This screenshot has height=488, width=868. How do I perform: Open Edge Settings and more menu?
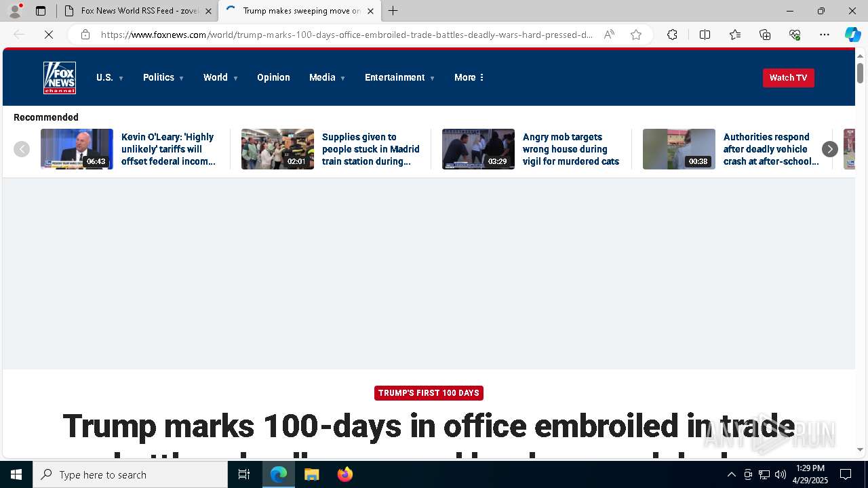825,35
